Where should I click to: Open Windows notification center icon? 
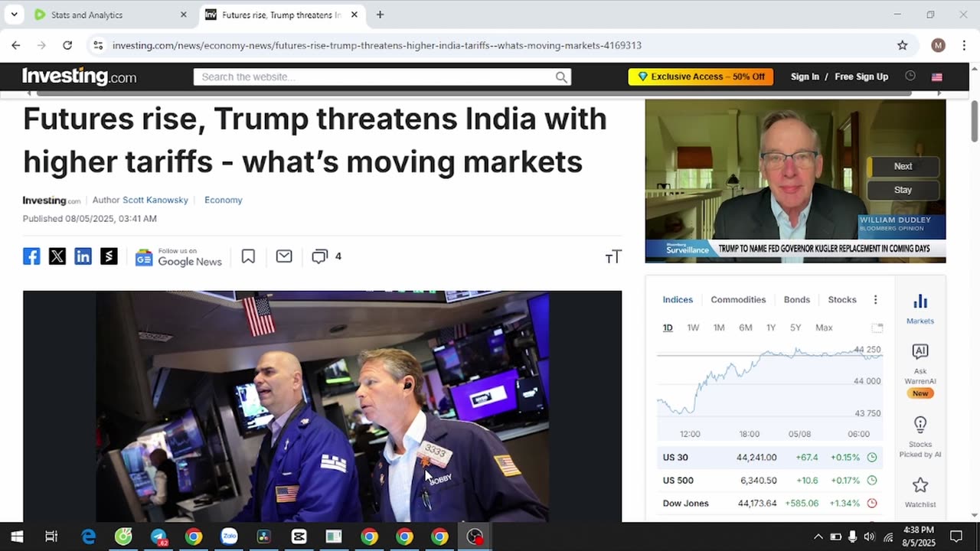[x=956, y=536]
